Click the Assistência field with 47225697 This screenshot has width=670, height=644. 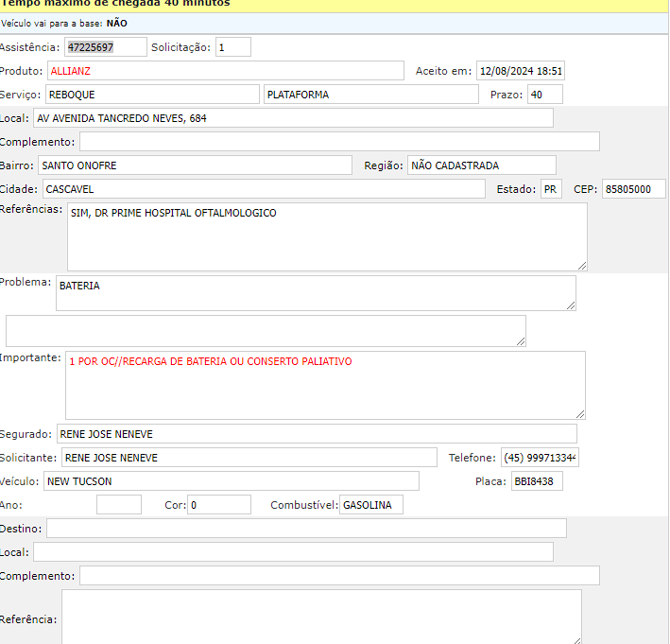coord(105,47)
